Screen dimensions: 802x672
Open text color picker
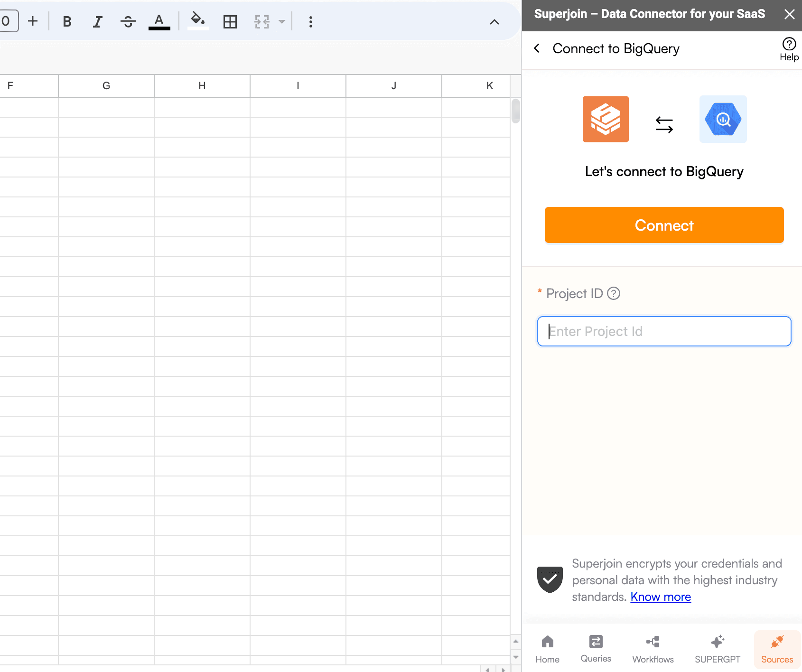pyautogui.click(x=159, y=21)
